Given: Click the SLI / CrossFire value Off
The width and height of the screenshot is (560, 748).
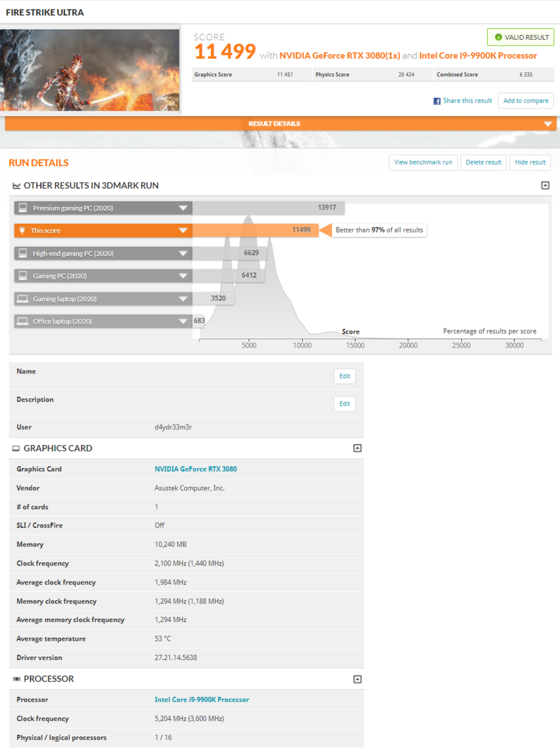Looking at the screenshot, I should (x=159, y=526).
